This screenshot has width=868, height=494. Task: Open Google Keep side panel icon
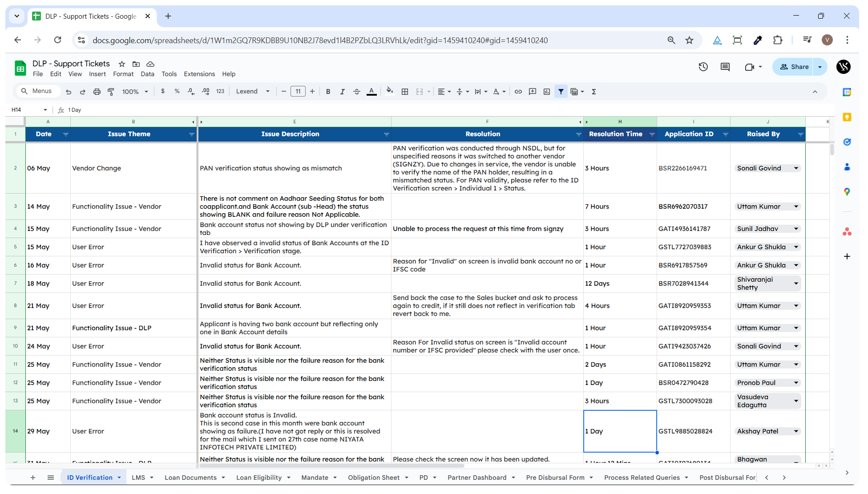[847, 117]
